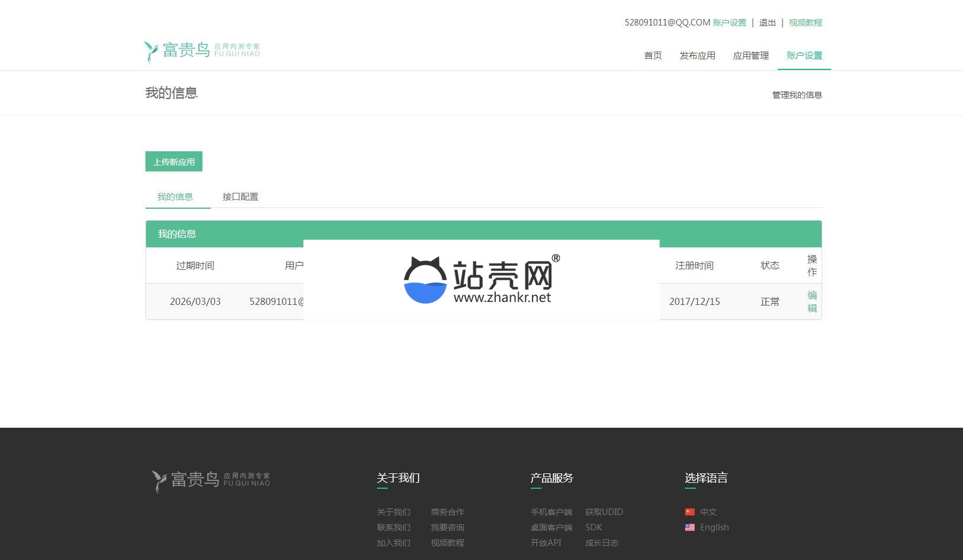Open the 首页 navigation item
The image size is (963, 560).
point(652,55)
